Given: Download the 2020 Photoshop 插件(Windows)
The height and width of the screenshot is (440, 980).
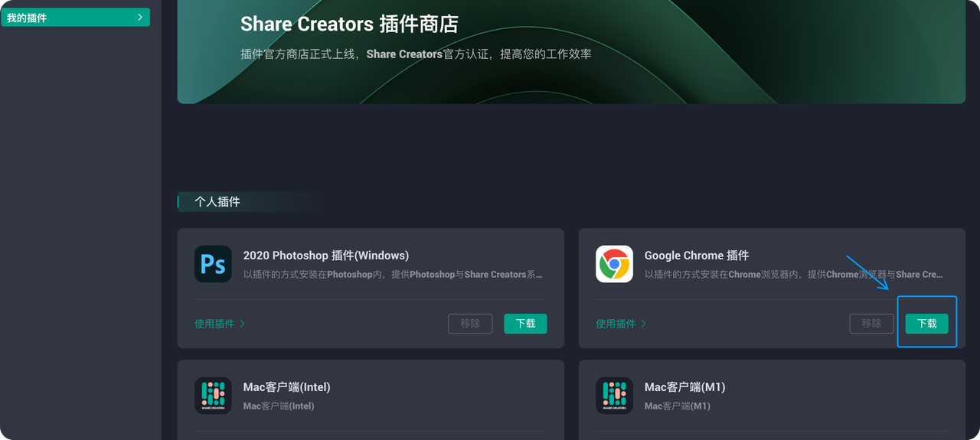Looking at the screenshot, I should click(x=525, y=324).
